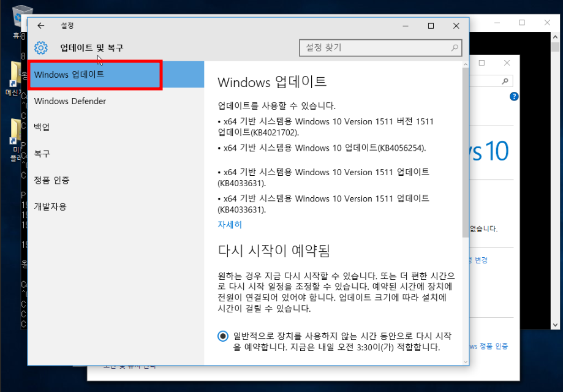The height and width of the screenshot is (392, 563).
Task: Click the KB4021702 update entry
Action: pyautogui.click(x=326, y=127)
